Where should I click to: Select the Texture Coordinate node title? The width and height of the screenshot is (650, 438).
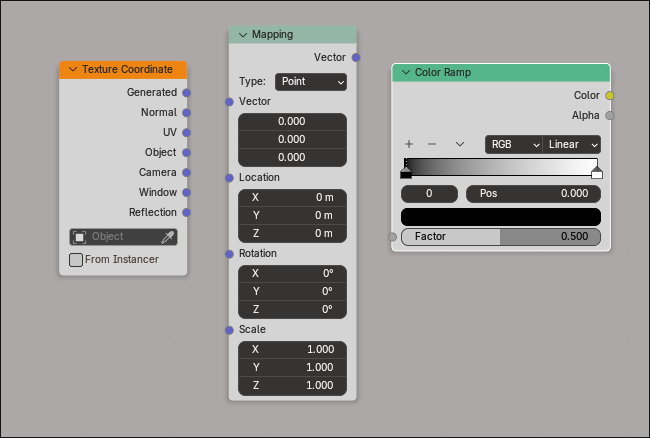coord(127,69)
